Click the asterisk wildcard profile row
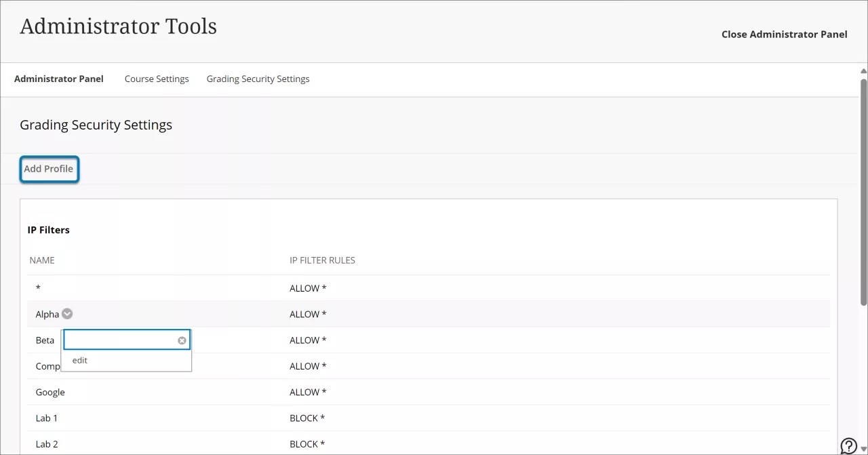The height and width of the screenshot is (455, 868). (x=38, y=288)
